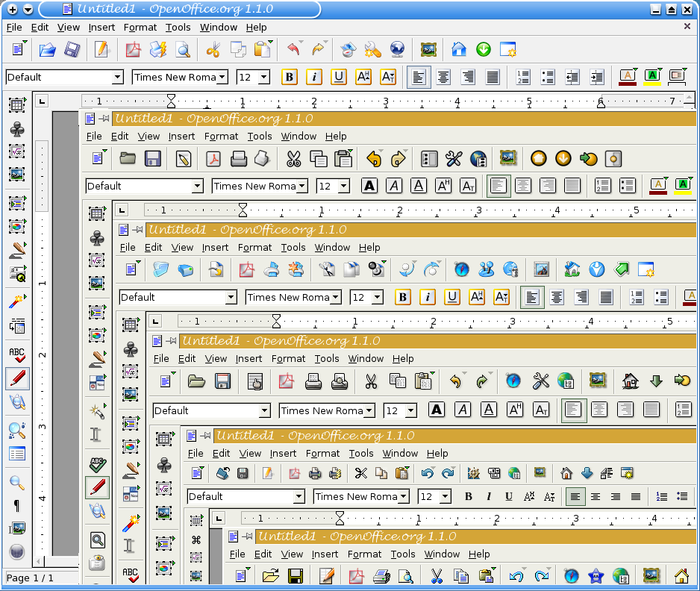Image resolution: width=700 pixels, height=591 pixels.
Task: Toggle AutoSpellcheck red pencil on outermost left toolbar
Action: (x=17, y=379)
